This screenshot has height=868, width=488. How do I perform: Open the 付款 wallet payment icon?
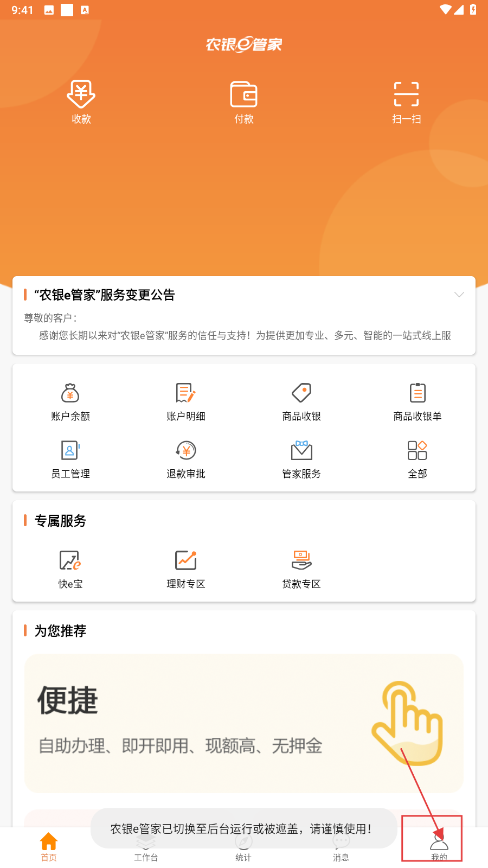pyautogui.click(x=244, y=94)
